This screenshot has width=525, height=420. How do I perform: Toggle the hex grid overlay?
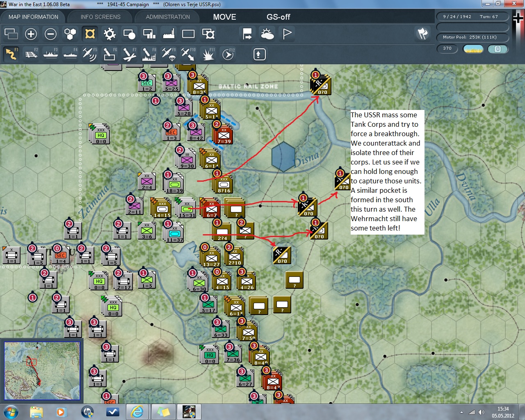tap(70, 34)
